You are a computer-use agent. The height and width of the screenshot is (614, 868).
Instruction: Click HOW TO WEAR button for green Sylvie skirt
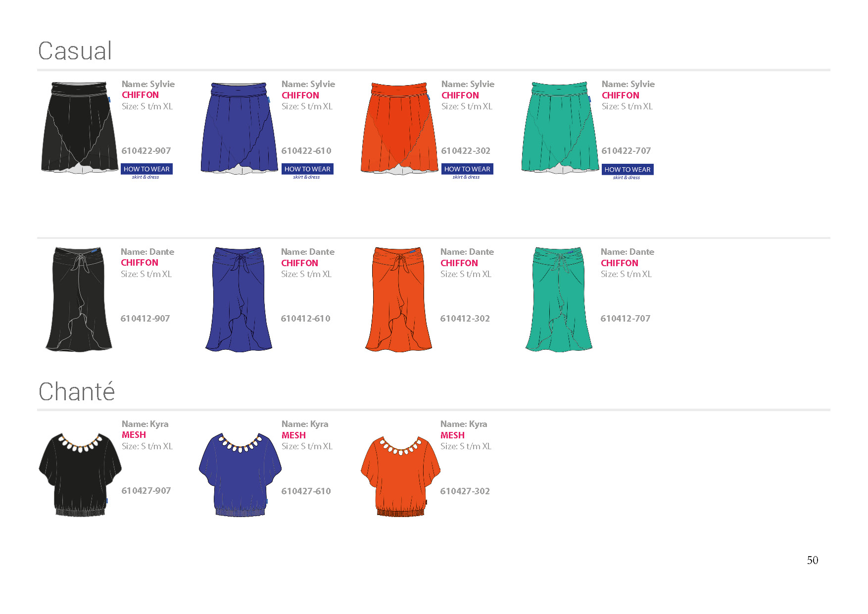click(x=627, y=170)
